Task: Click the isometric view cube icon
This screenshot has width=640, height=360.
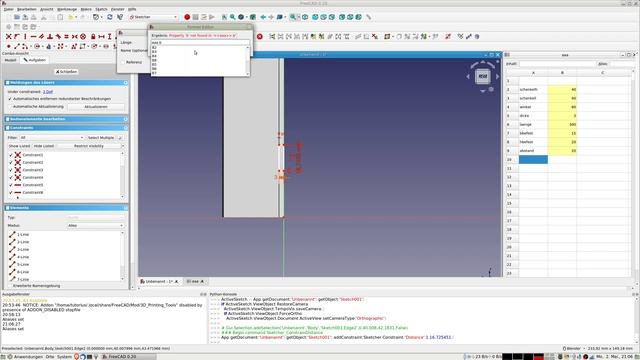Action: (305, 17)
